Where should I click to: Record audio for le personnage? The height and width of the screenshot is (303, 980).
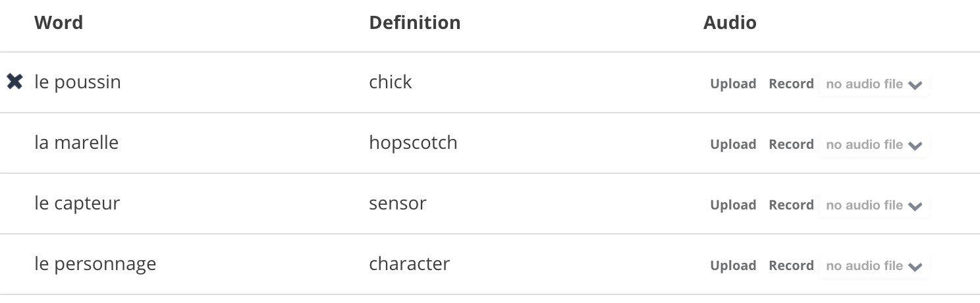point(791,266)
